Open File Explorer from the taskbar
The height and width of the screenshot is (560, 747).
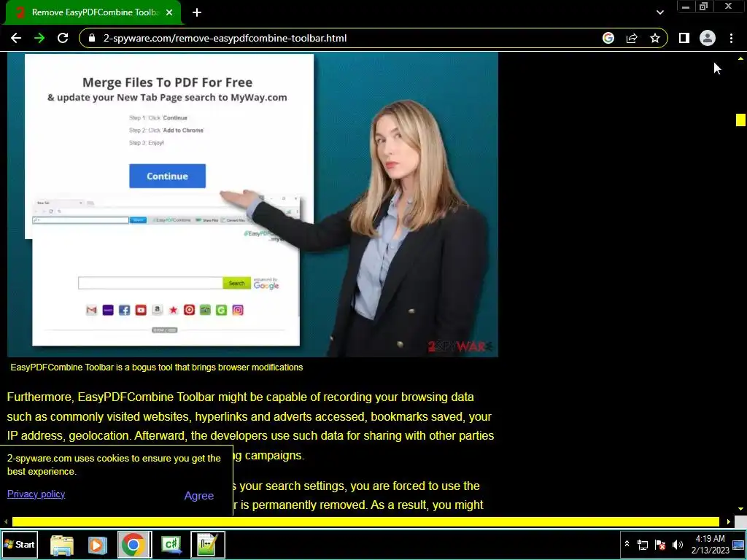click(x=62, y=545)
